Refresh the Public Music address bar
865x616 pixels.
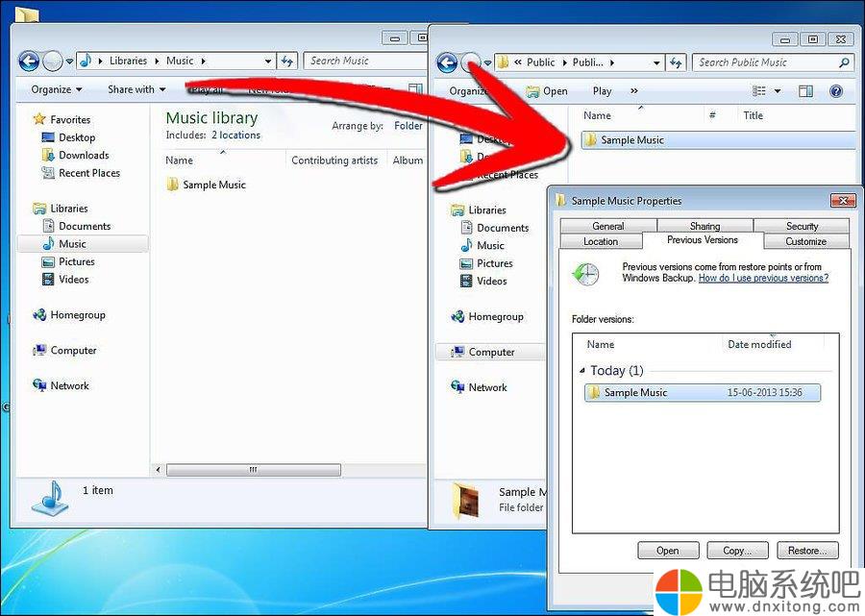pyautogui.click(x=676, y=62)
